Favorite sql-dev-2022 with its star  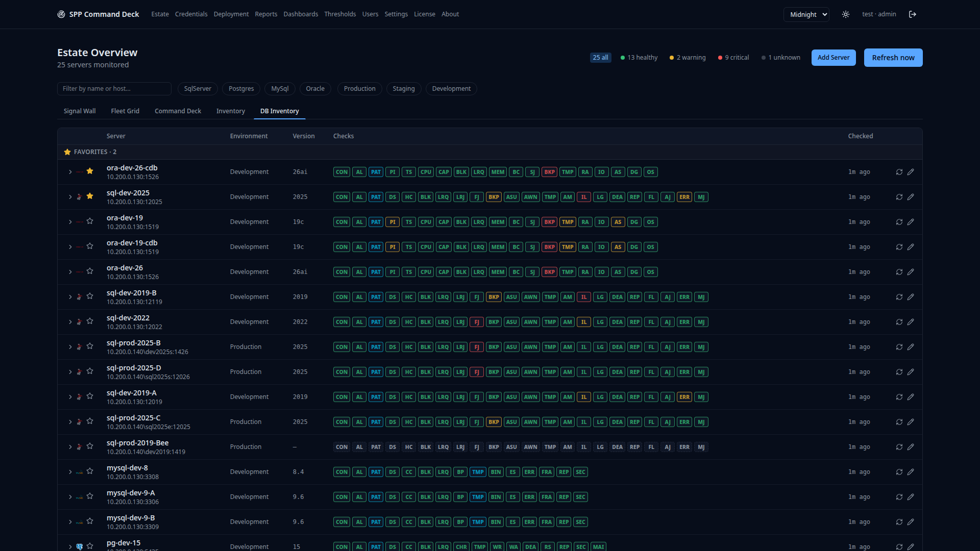(90, 321)
